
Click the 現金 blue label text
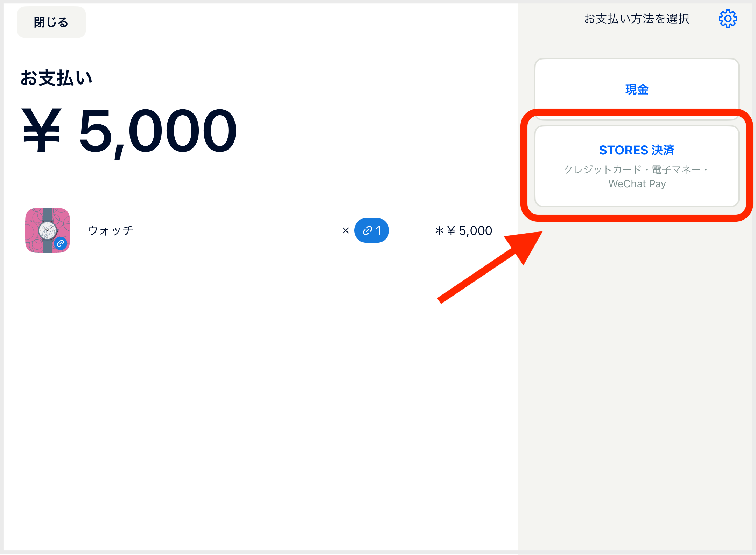[x=637, y=89]
